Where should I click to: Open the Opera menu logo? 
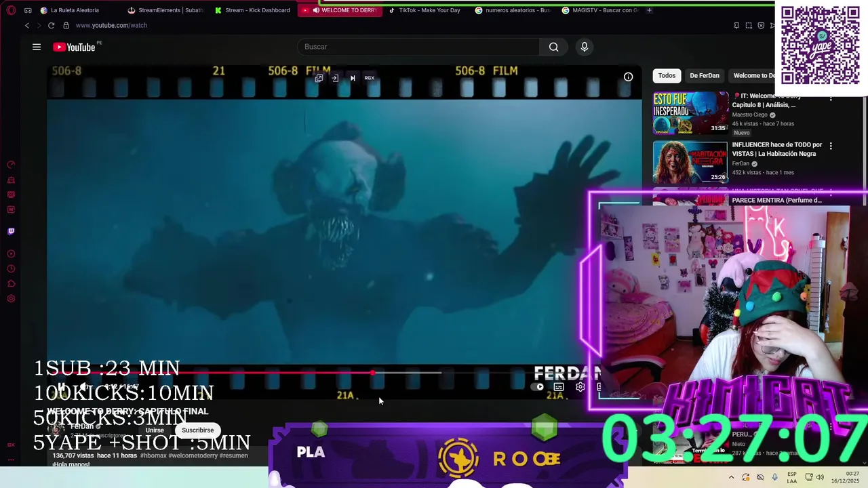[x=11, y=10]
